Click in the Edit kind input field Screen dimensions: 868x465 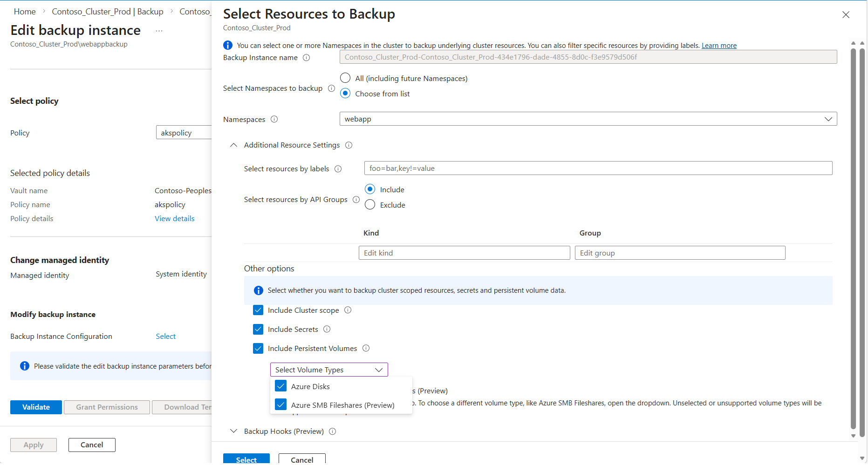(x=464, y=253)
